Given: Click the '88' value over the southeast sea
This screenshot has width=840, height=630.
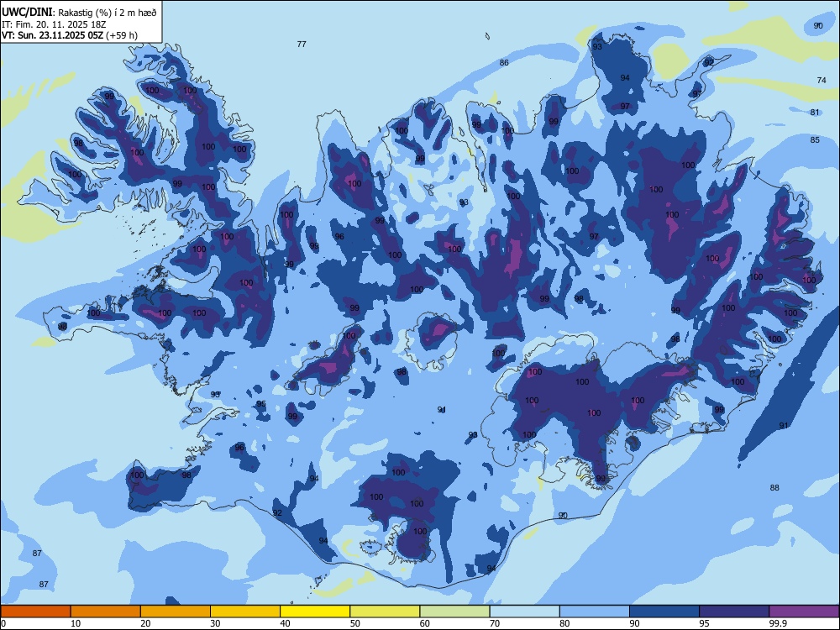Looking at the screenshot, I should click(x=774, y=487).
